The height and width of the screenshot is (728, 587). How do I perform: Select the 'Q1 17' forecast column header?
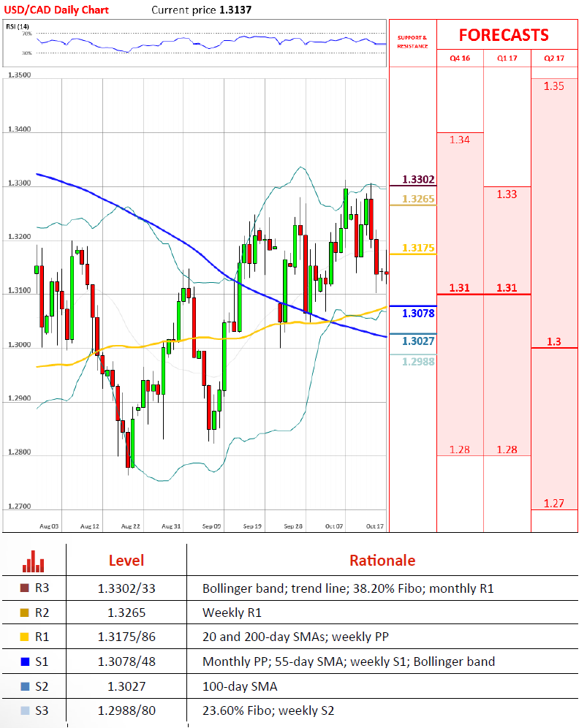[507, 58]
